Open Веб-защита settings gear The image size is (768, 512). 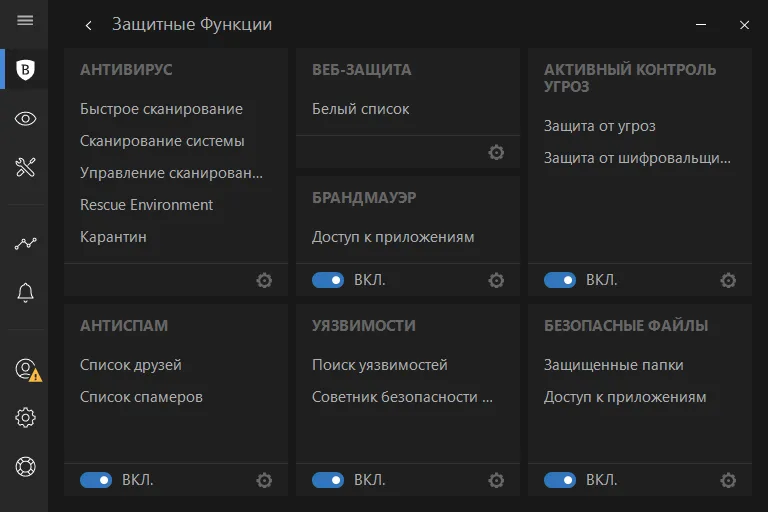(x=496, y=152)
